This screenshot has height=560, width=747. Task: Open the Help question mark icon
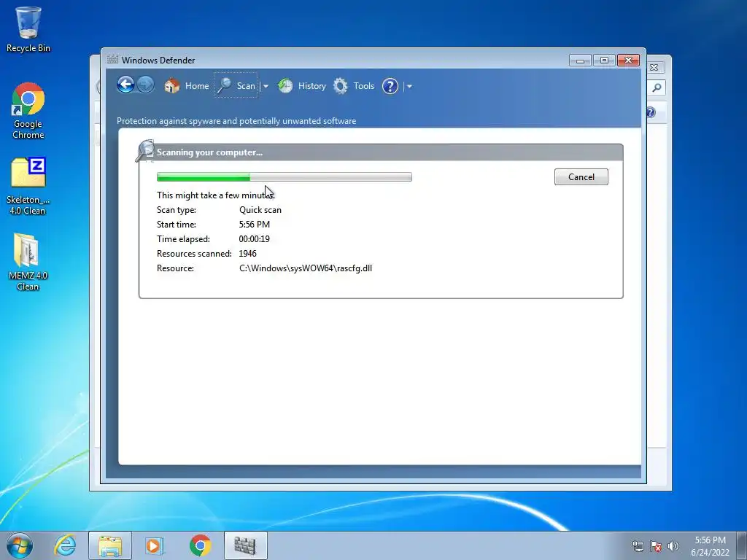390,86
